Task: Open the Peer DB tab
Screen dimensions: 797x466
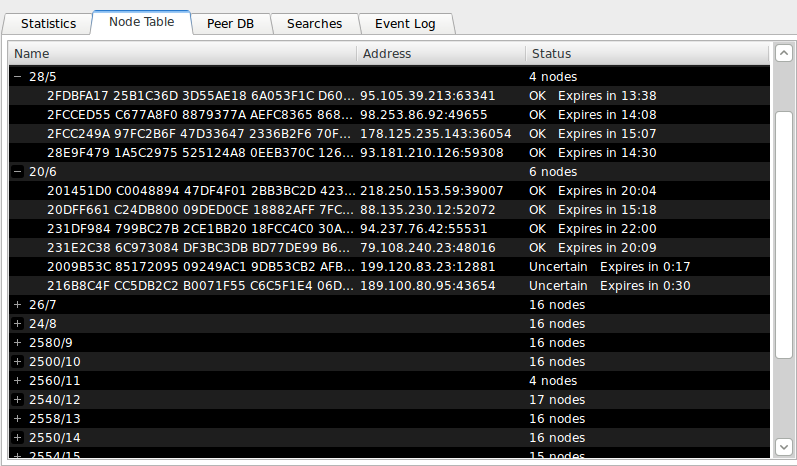Action: pos(230,24)
